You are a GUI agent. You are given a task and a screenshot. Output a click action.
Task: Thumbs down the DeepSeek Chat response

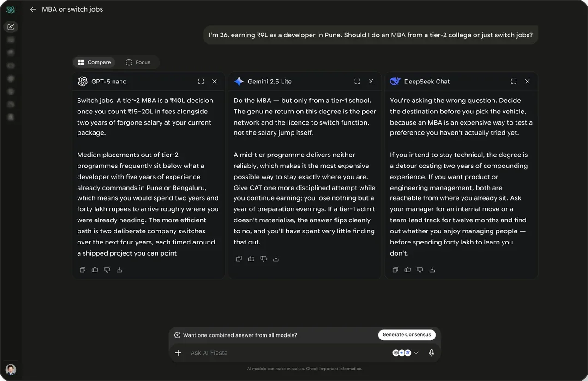tap(420, 270)
